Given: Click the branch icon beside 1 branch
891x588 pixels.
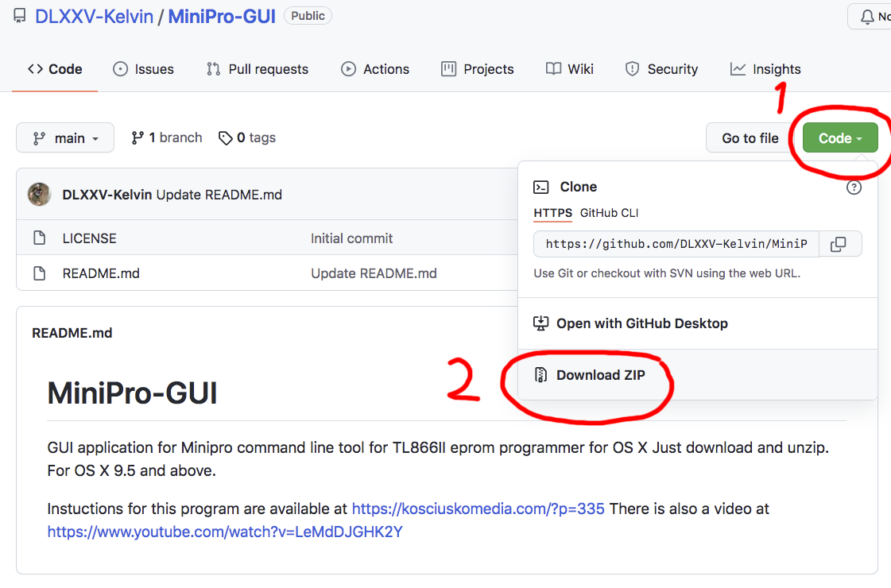Looking at the screenshot, I should pyautogui.click(x=138, y=138).
